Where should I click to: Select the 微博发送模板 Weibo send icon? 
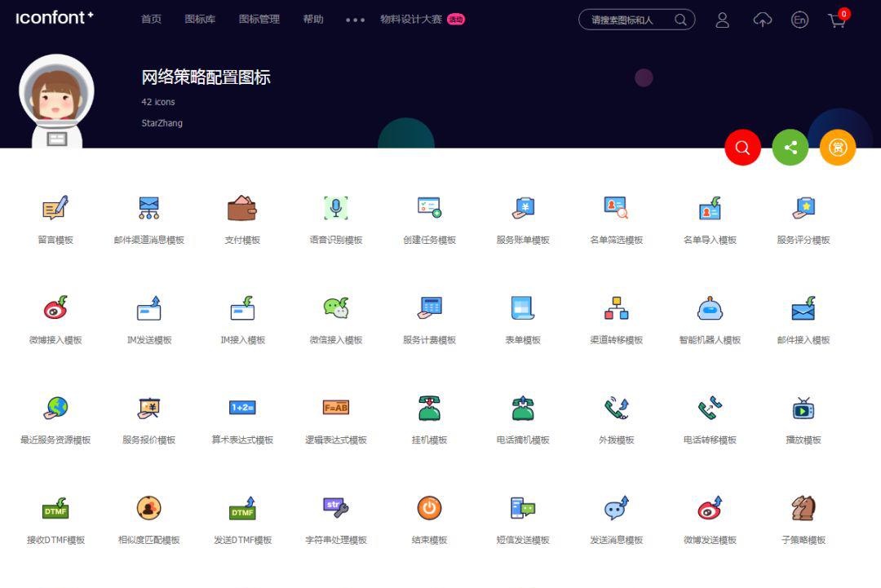click(710, 508)
